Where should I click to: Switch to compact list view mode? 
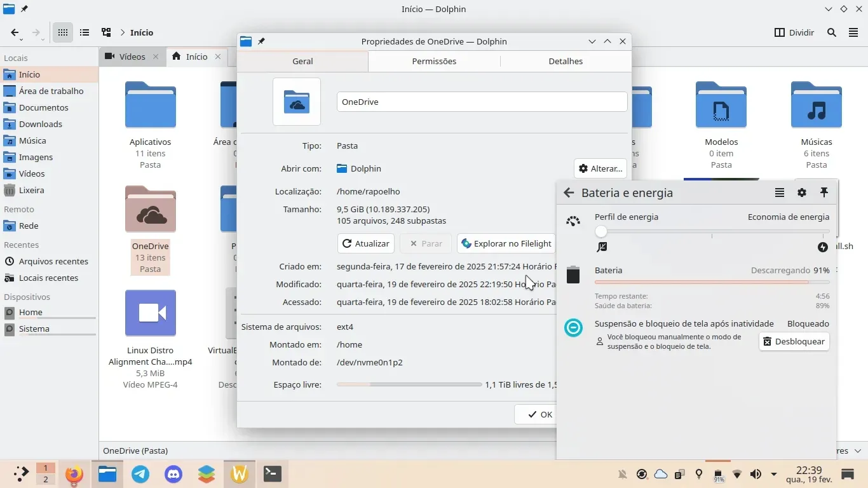tap(85, 32)
